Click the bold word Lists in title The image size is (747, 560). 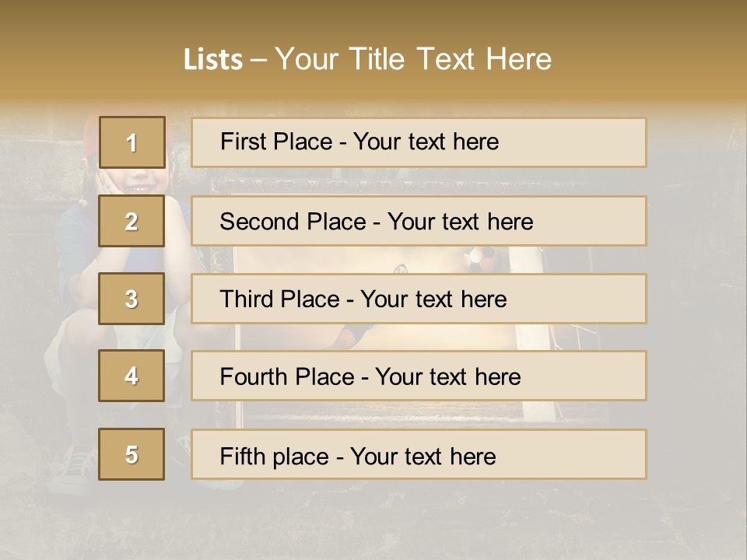[213, 60]
